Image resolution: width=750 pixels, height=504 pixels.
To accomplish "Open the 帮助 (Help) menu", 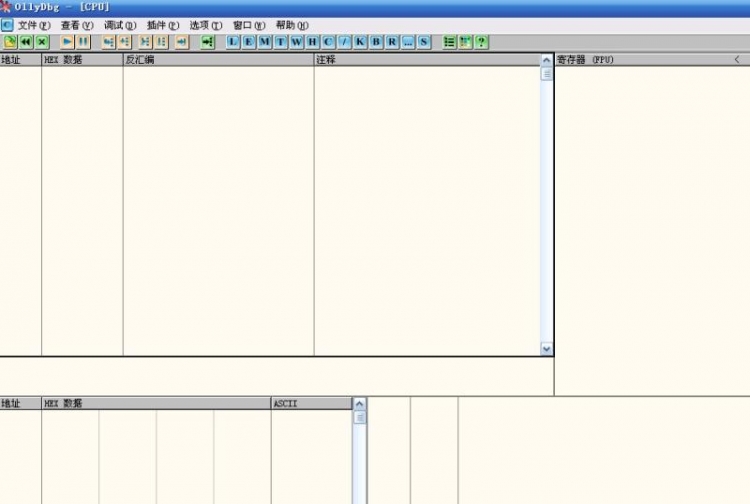I will [x=292, y=25].
